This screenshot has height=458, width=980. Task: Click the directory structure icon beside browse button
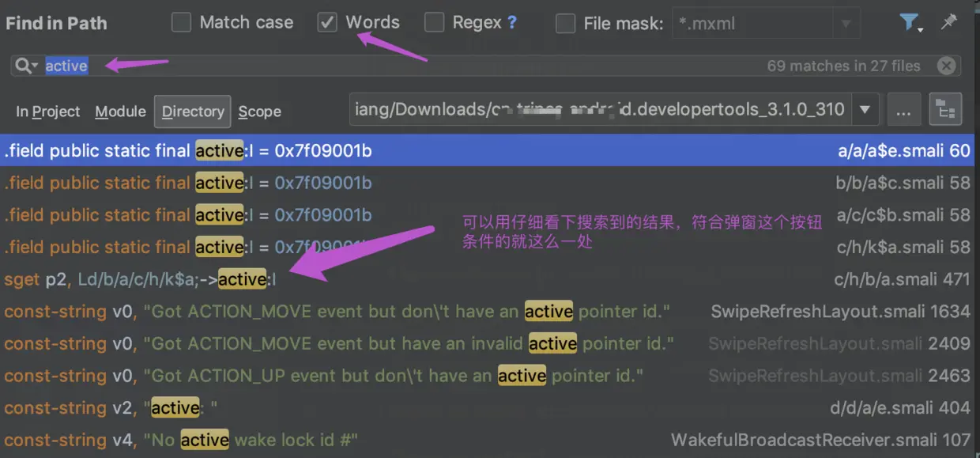(x=945, y=109)
